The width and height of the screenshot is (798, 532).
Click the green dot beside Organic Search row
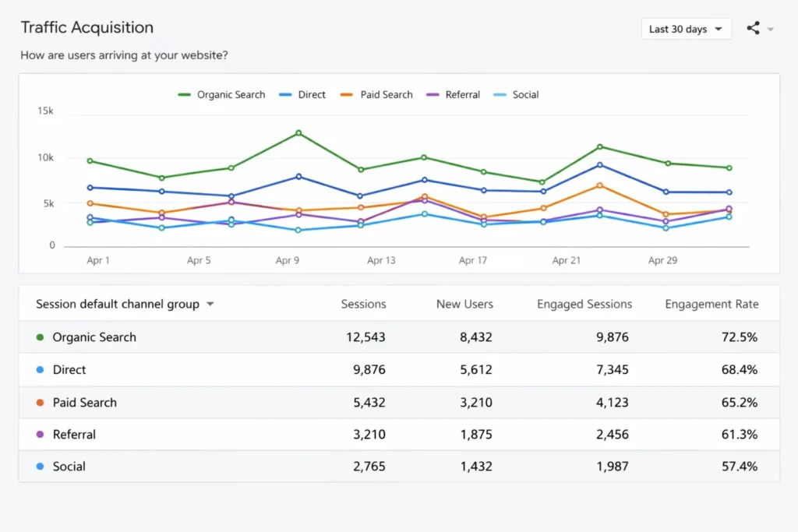(x=39, y=337)
